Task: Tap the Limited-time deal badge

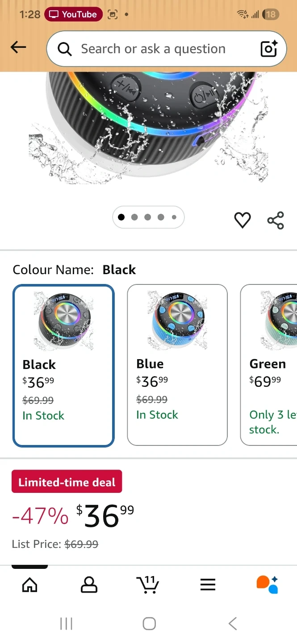Action: pyautogui.click(x=67, y=482)
